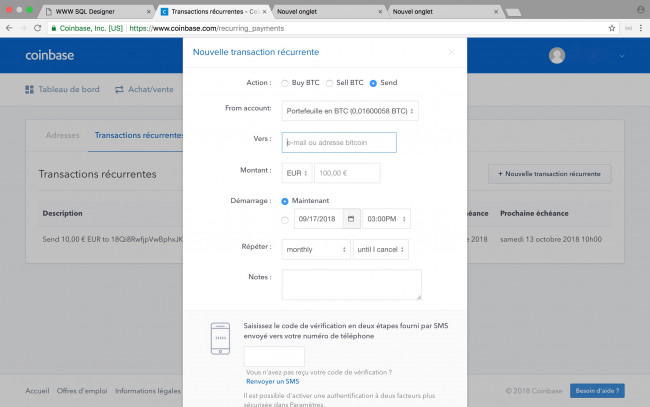Open the From account wallet dropdown
Viewport: 650px width, 407px height.
350,111
